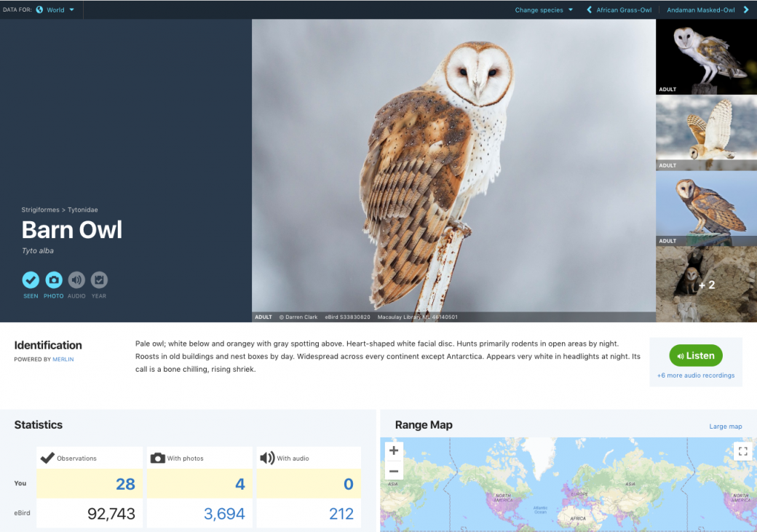
Task: Click the MERLIN powered-by link
Action: tap(63, 359)
